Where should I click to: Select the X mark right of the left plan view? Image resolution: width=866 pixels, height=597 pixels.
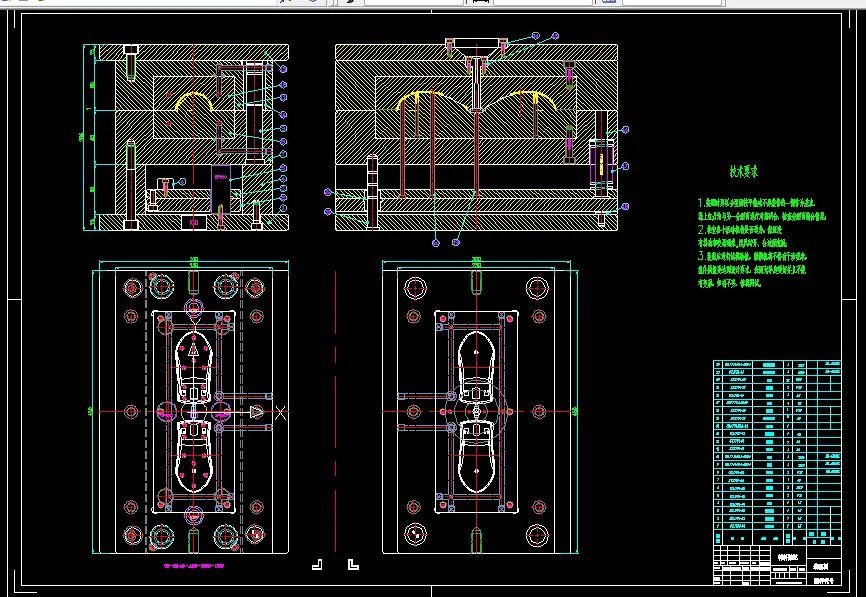click(281, 412)
